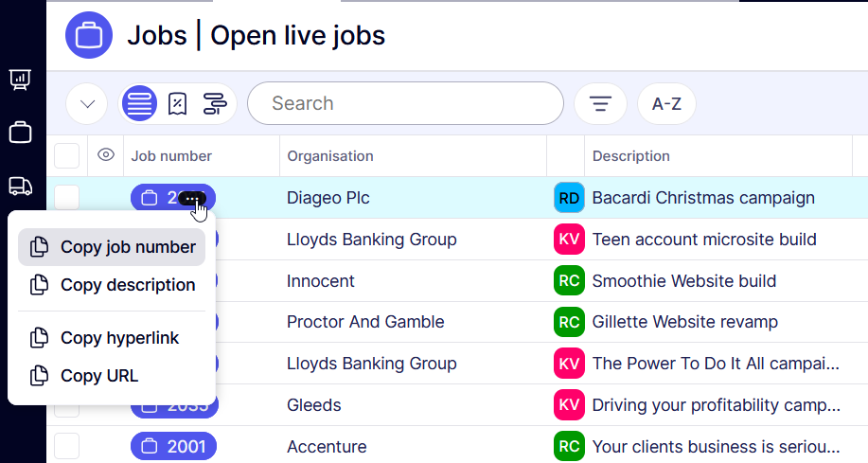
Task: Expand the chevron dropdown beside view buttons
Action: (87, 103)
